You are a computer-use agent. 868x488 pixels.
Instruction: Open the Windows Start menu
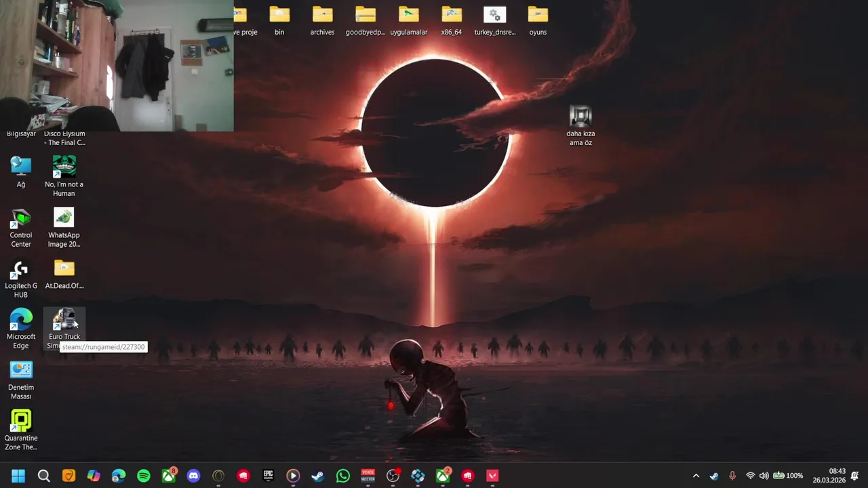(18, 476)
